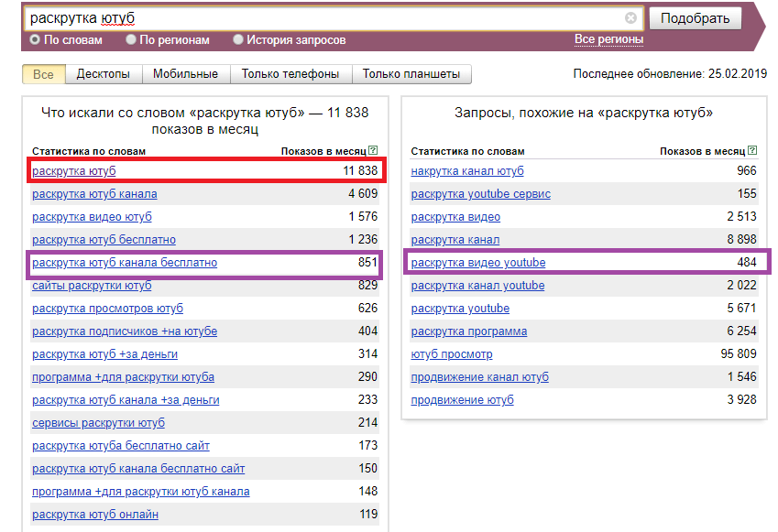Open раскрутка ютуб канала бесплатно link
Viewport: 778px width, 532px height.
[x=125, y=263]
